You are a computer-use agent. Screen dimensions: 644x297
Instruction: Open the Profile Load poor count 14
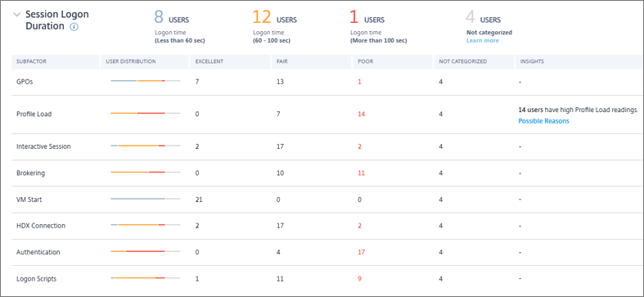tap(361, 115)
